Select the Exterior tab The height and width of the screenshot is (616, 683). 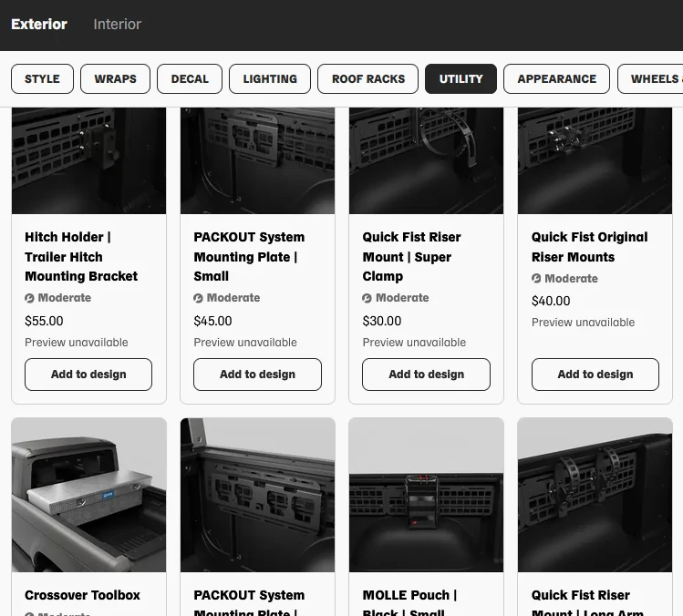point(39,25)
